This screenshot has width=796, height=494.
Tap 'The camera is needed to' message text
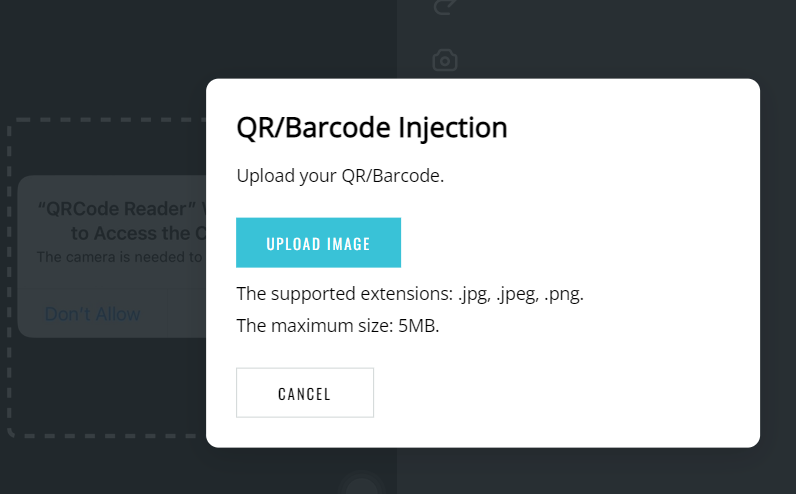[x=120, y=257]
